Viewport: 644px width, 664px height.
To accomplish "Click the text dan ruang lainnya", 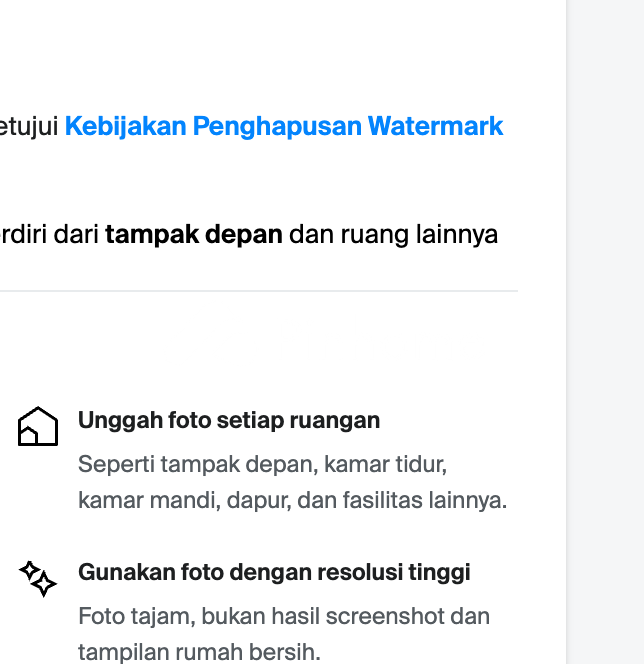I will (x=393, y=235).
